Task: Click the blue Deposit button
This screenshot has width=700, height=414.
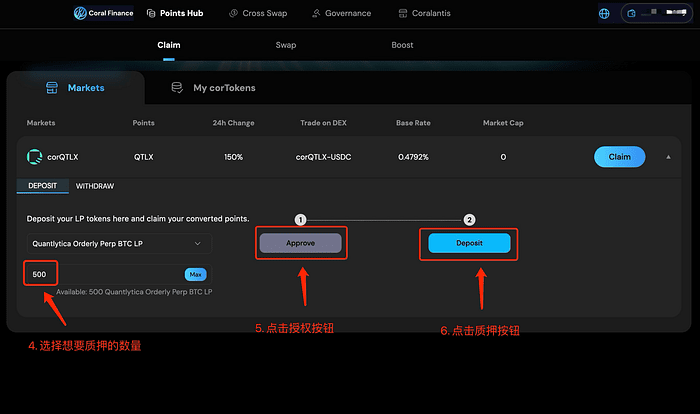Action: 469,243
